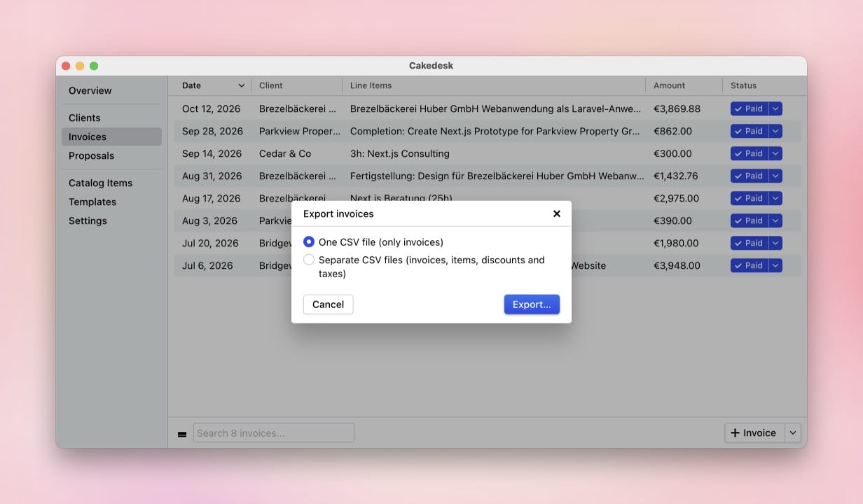
Task: Click the Parkview Proper... client cell
Action: tap(300, 131)
